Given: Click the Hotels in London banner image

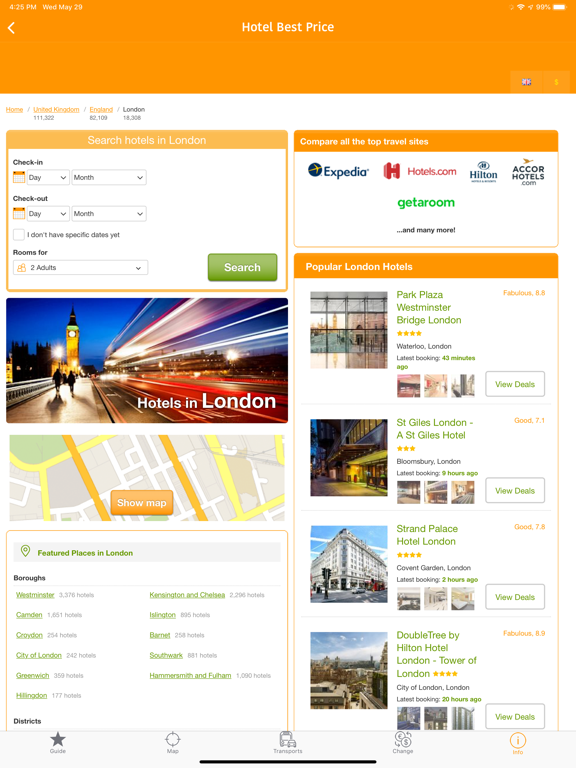Looking at the screenshot, I should (x=147, y=360).
